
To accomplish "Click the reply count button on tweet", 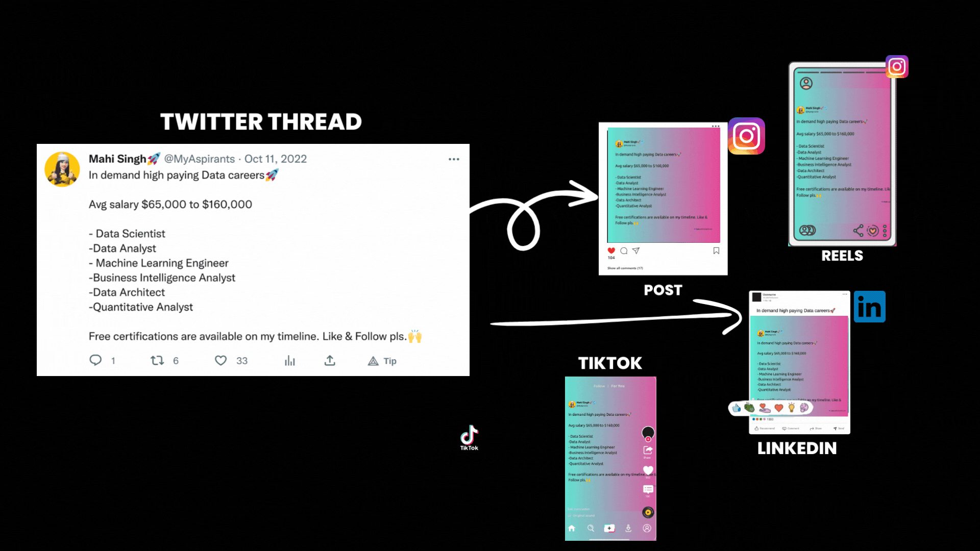I will pos(102,361).
